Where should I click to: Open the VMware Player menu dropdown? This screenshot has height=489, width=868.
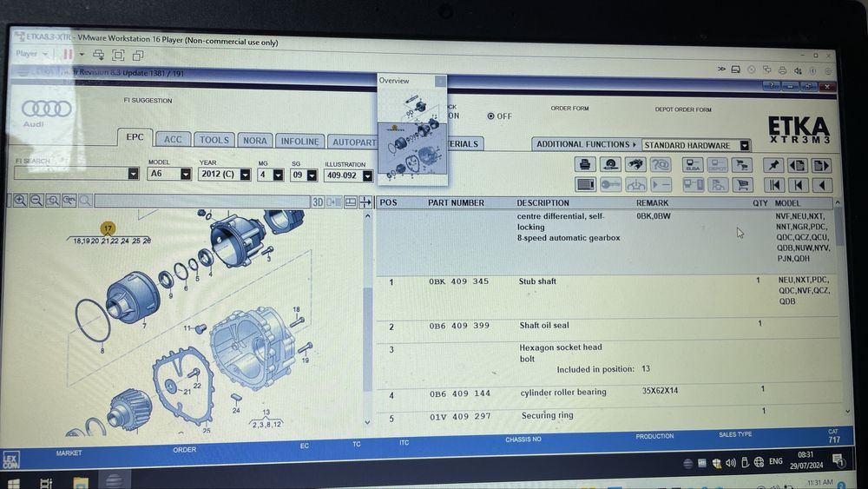tap(31, 54)
